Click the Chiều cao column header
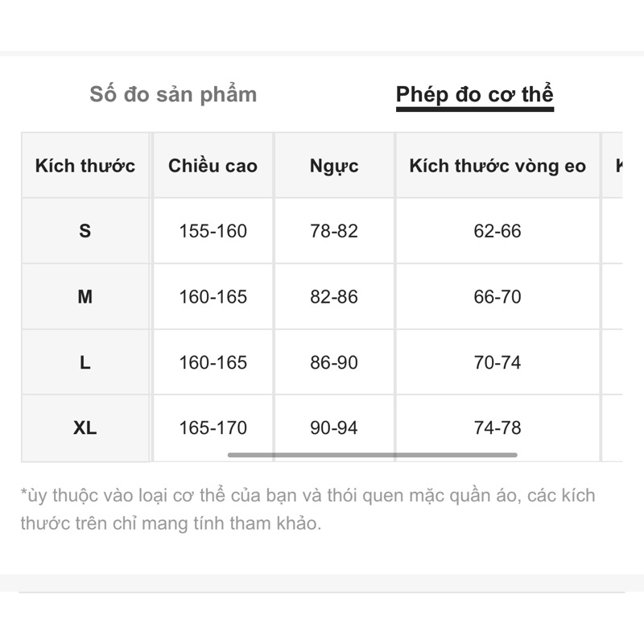The image size is (644, 644). (x=213, y=167)
